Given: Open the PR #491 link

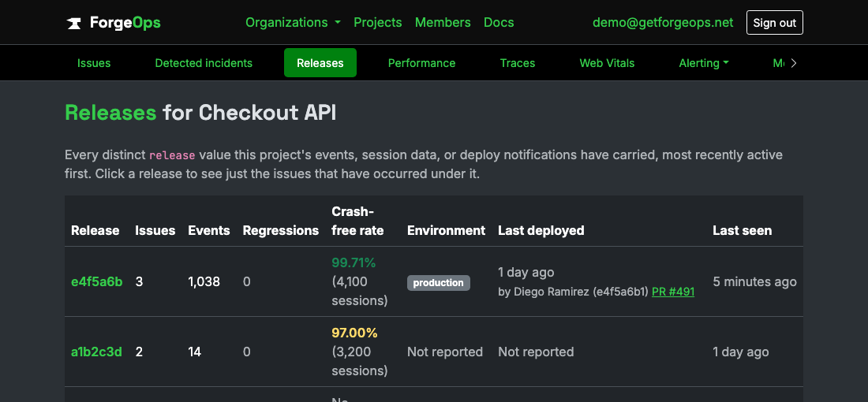Looking at the screenshot, I should [672, 292].
